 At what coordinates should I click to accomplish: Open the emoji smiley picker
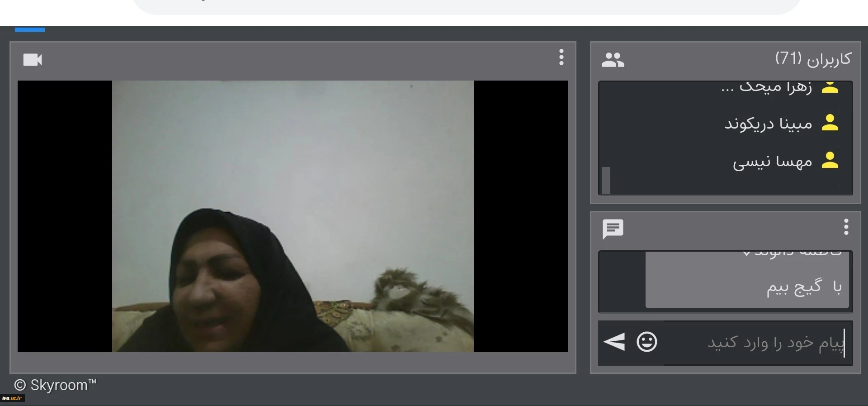click(646, 342)
